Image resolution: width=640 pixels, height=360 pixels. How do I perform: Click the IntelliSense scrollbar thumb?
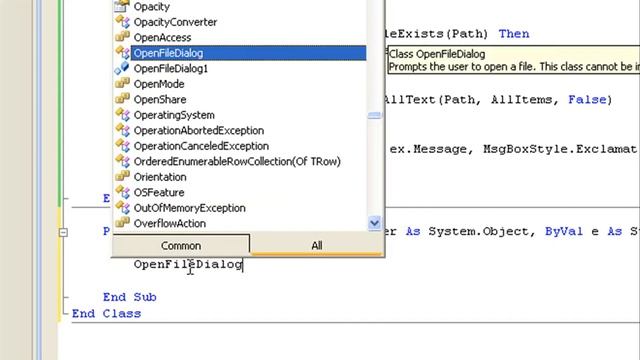coord(374,116)
